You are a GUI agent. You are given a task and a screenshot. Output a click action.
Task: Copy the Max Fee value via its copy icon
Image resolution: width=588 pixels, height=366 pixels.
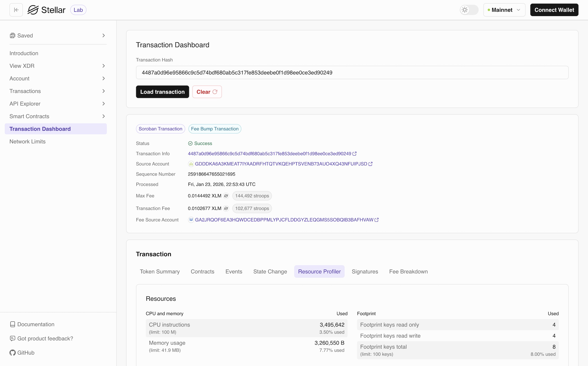226,196
